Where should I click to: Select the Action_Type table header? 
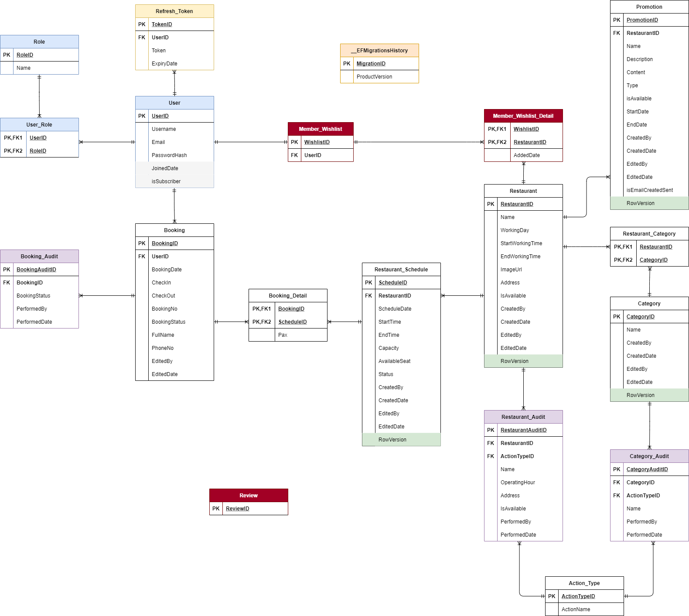(x=584, y=583)
